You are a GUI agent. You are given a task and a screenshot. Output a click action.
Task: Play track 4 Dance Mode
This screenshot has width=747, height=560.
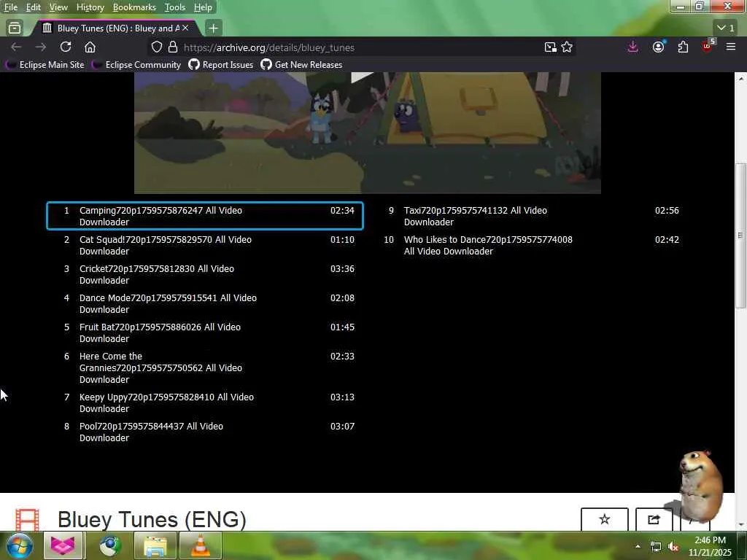tap(205, 303)
